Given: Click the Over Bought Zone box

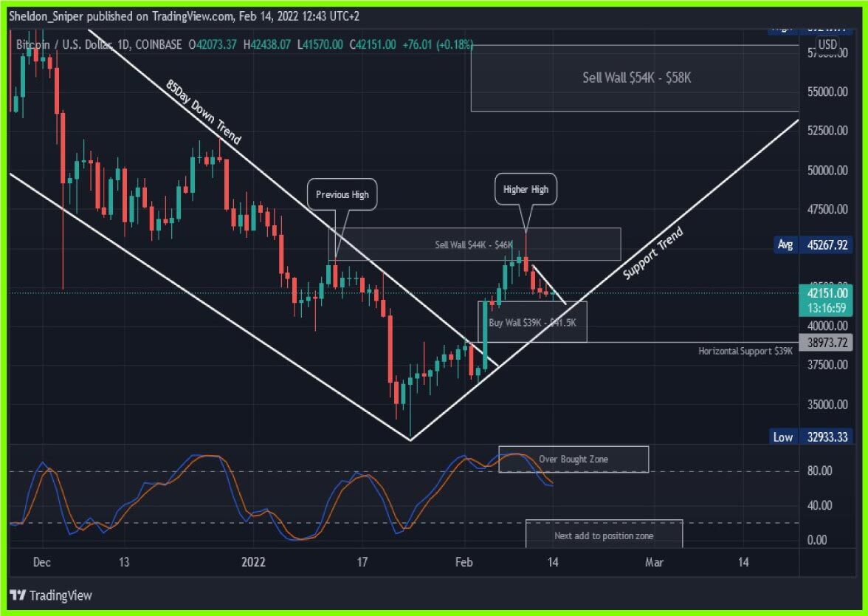Looking at the screenshot, I should [x=573, y=459].
